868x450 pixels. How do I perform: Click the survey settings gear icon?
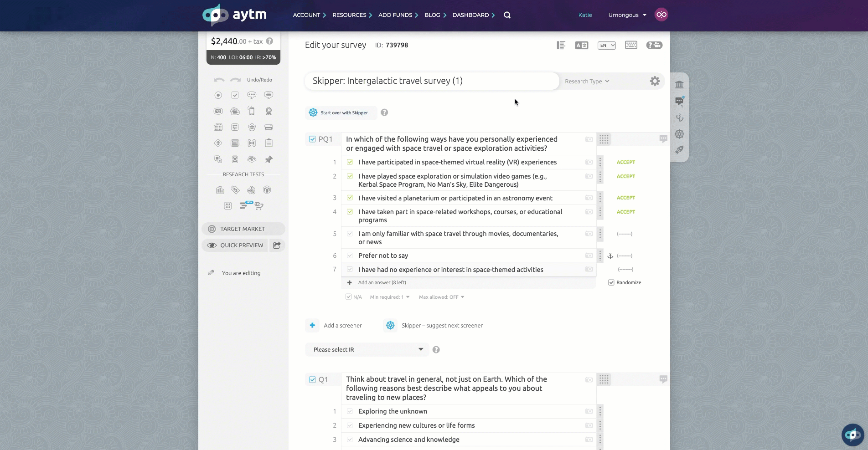(655, 81)
